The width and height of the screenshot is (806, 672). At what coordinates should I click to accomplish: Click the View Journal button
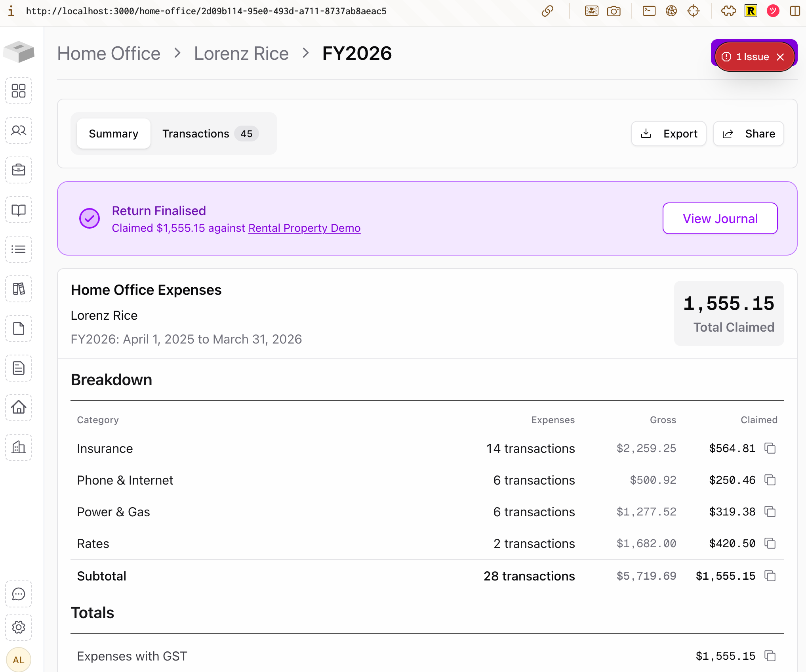(720, 218)
